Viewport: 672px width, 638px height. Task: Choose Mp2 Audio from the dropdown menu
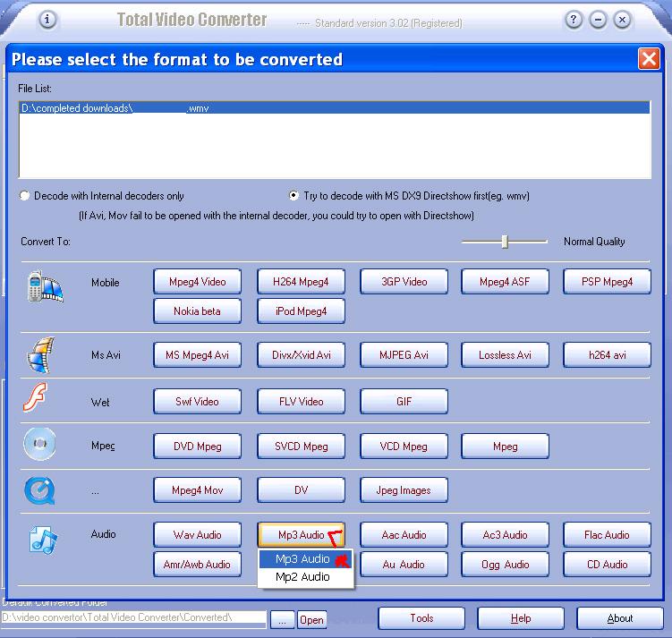pos(305,577)
